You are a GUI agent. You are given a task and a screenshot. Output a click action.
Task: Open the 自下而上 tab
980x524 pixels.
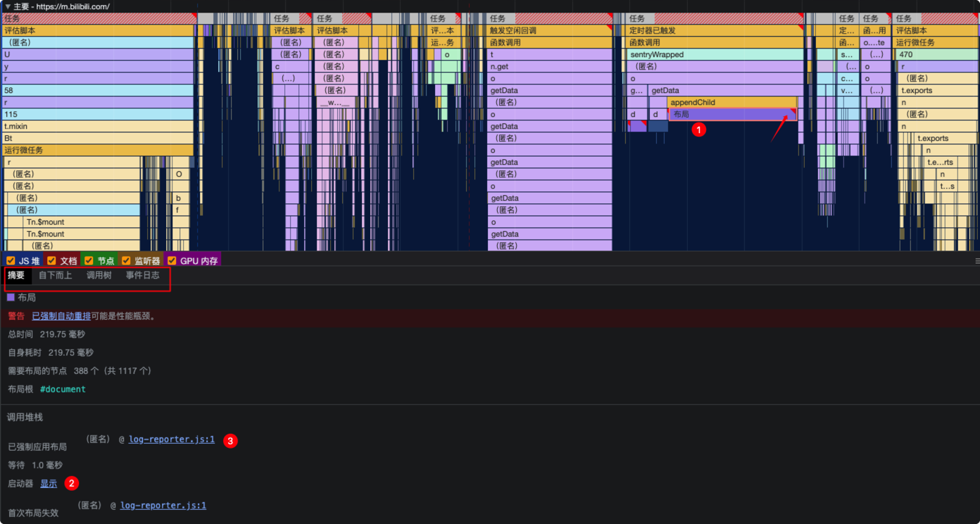(x=55, y=275)
